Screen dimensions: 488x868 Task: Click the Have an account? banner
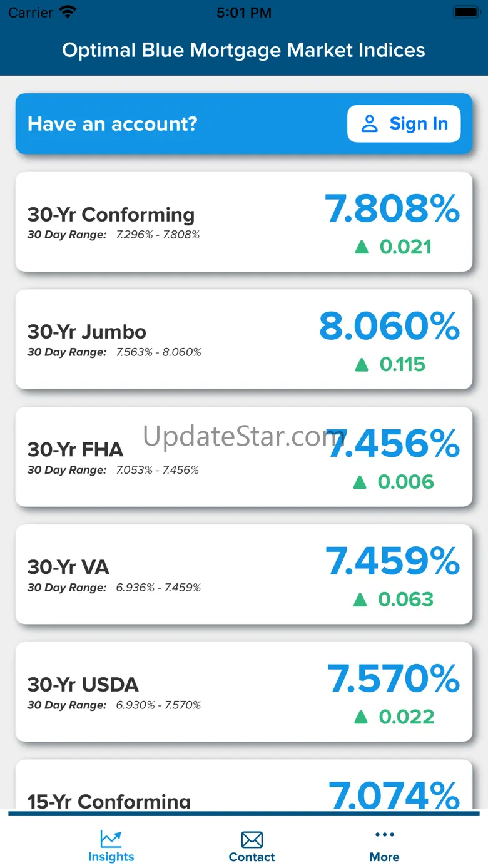244,124
